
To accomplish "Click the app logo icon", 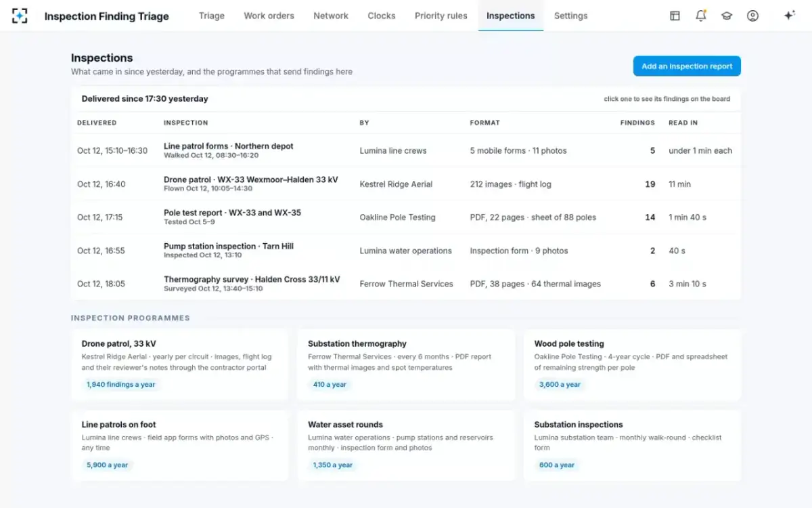I will click(20, 16).
